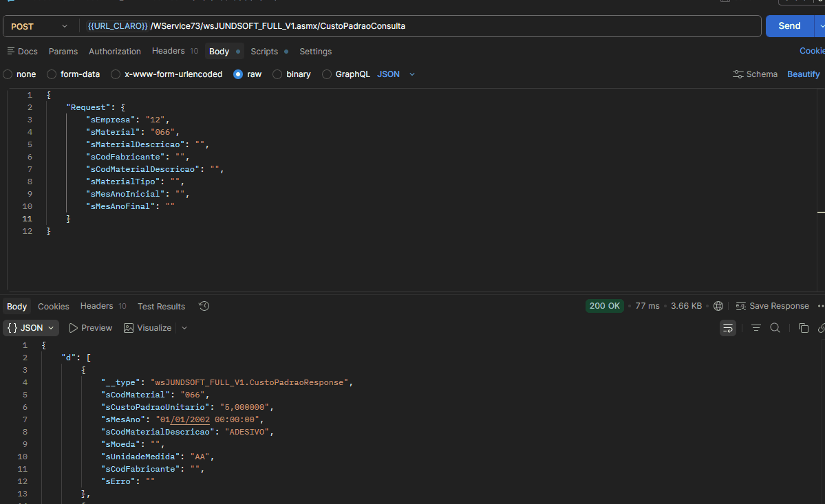Viewport: 825px width, 504px height.
Task: Click the {{URL_CLARO}} variable in the URL
Action: click(x=118, y=25)
